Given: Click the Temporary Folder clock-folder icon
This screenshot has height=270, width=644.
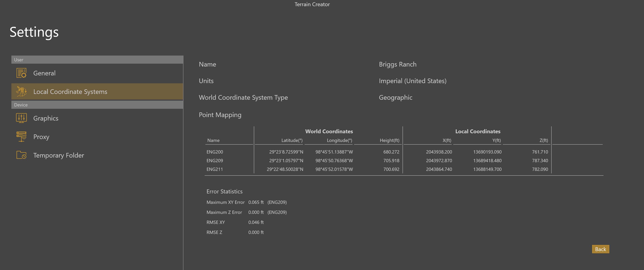Looking at the screenshot, I should pyautogui.click(x=21, y=155).
